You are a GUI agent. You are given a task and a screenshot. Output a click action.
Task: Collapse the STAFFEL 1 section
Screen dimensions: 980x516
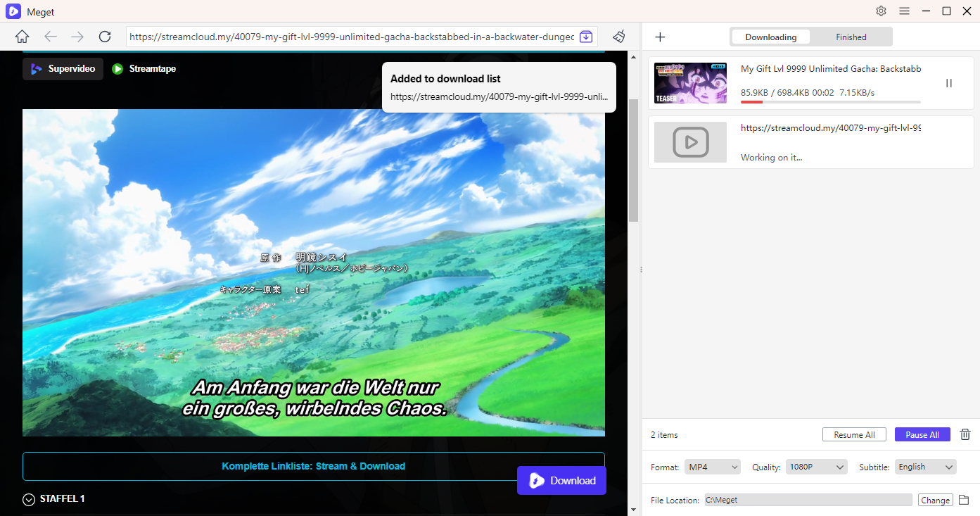pyautogui.click(x=28, y=499)
